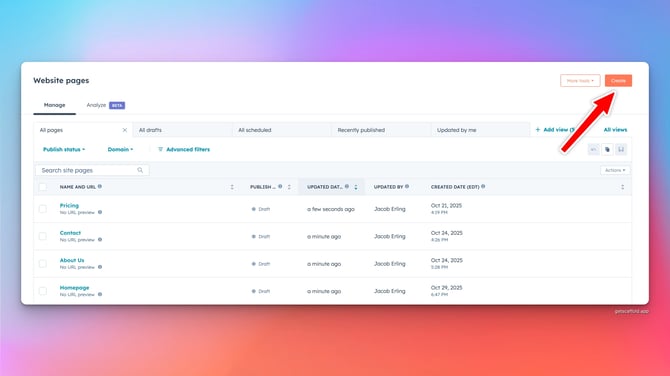Screen dimensions: 670x376
Task: Click the undo icon button above table
Action: point(594,149)
